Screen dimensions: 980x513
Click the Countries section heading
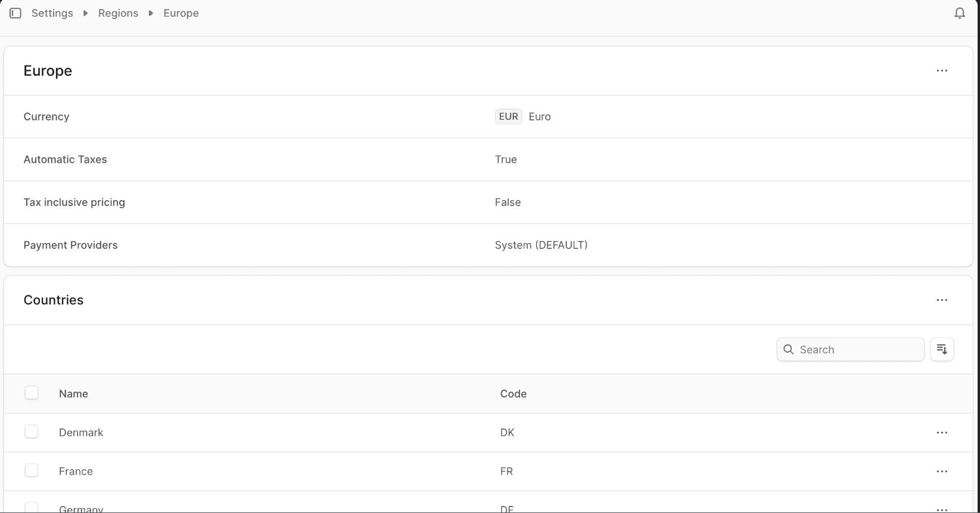coord(54,300)
